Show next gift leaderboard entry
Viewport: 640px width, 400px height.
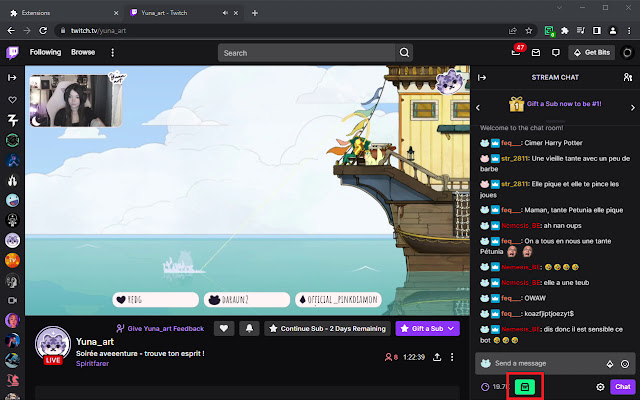tap(633, 107)
